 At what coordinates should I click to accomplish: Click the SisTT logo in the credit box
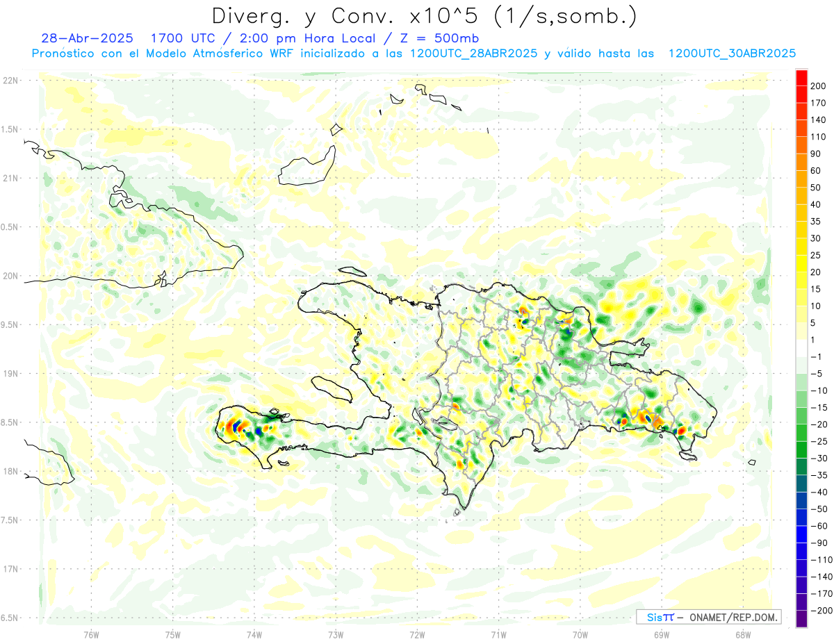(x=660, y=617)
